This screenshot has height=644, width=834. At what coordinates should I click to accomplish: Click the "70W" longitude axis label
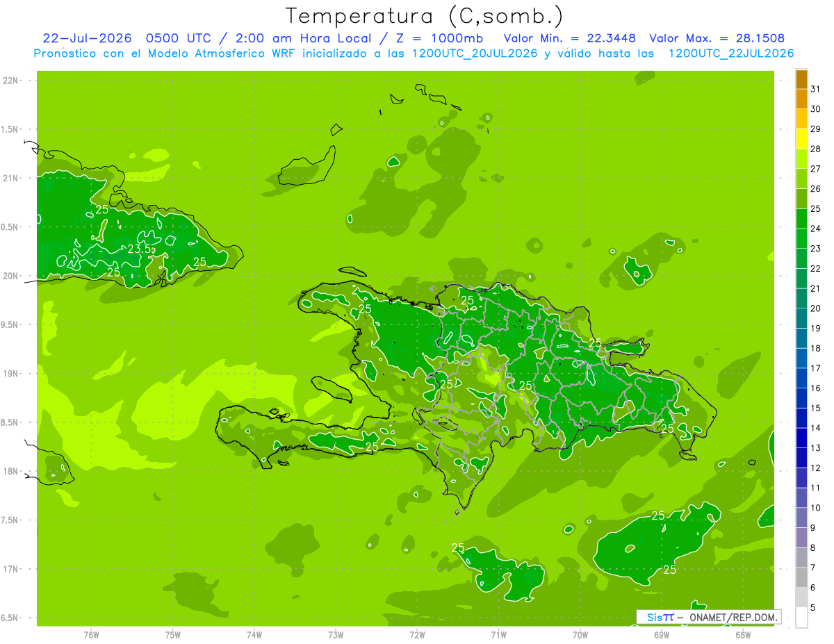click(580, 634)
